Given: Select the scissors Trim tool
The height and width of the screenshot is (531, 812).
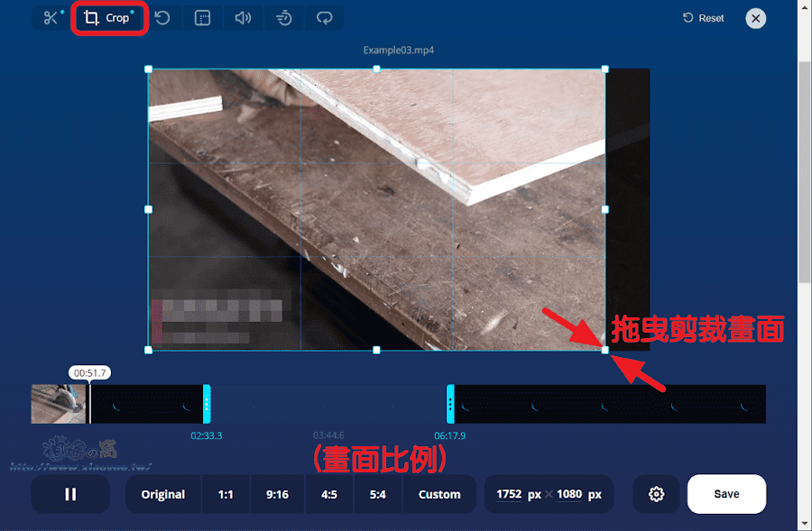Looking at the screenshot, I should 51,18.
